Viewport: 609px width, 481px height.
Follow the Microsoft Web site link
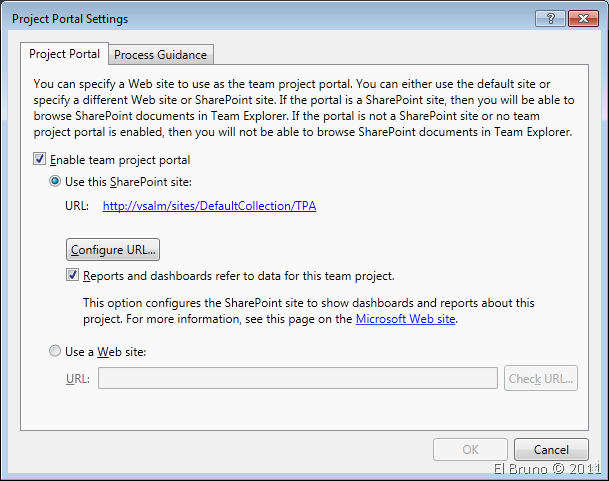(x=407, y=320)
